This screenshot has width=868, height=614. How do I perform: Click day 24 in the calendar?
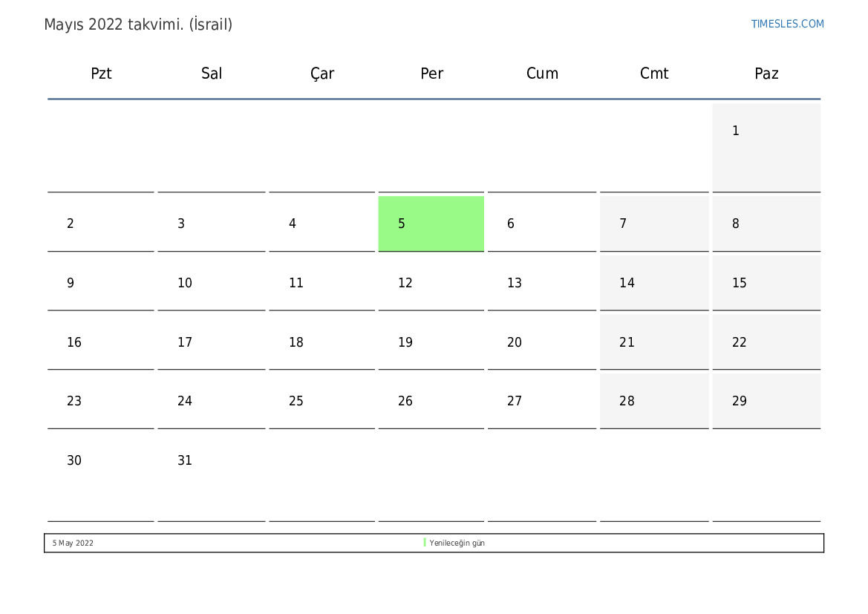212,401
